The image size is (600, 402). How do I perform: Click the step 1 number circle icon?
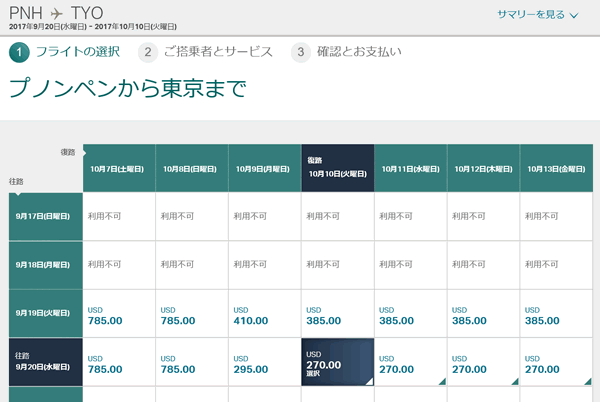point(17,51)
